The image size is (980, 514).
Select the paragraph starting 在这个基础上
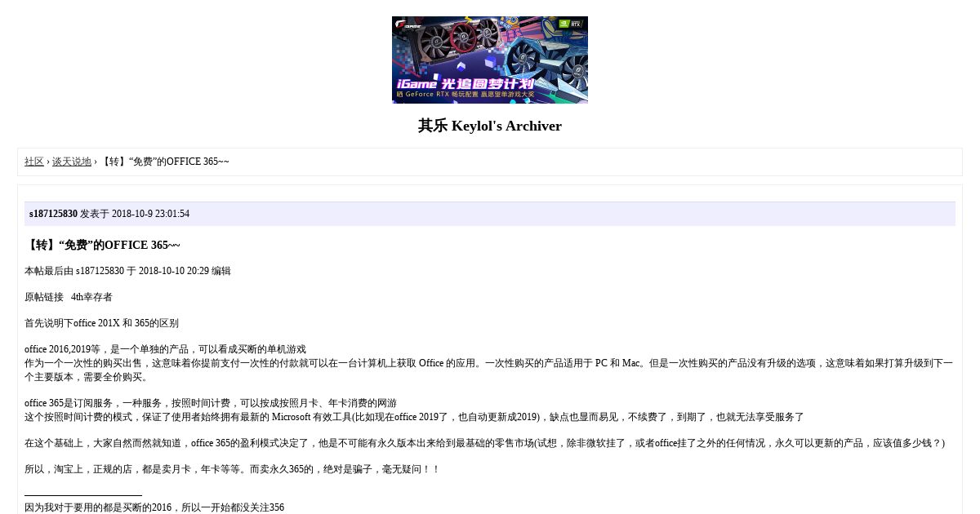tap(484, 443)
